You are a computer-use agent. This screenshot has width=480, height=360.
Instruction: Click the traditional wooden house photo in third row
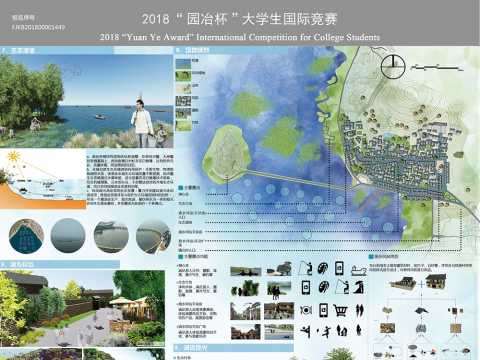tap(279, 311)
